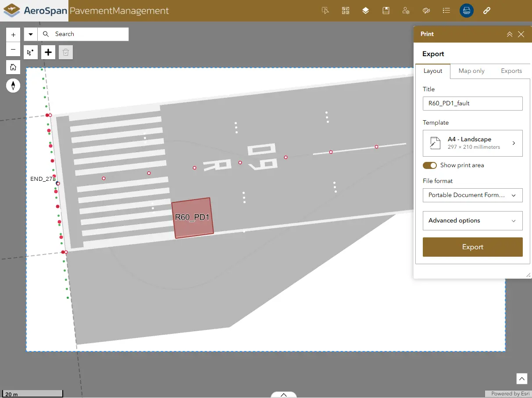Click the search magnifier icon
The width and height of the screenshot is (532, 398).
pos(46,34)
